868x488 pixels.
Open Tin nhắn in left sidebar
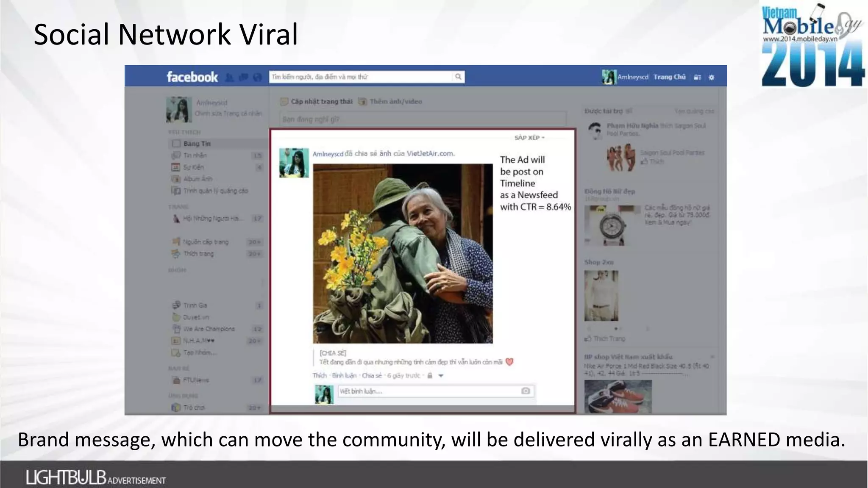[x=216, y=155]
